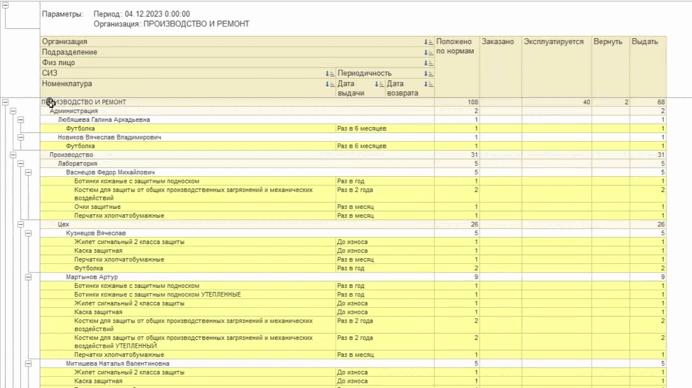Click the sort icon in Подразделение header
The image size is (692, 388).
[428, 53]
